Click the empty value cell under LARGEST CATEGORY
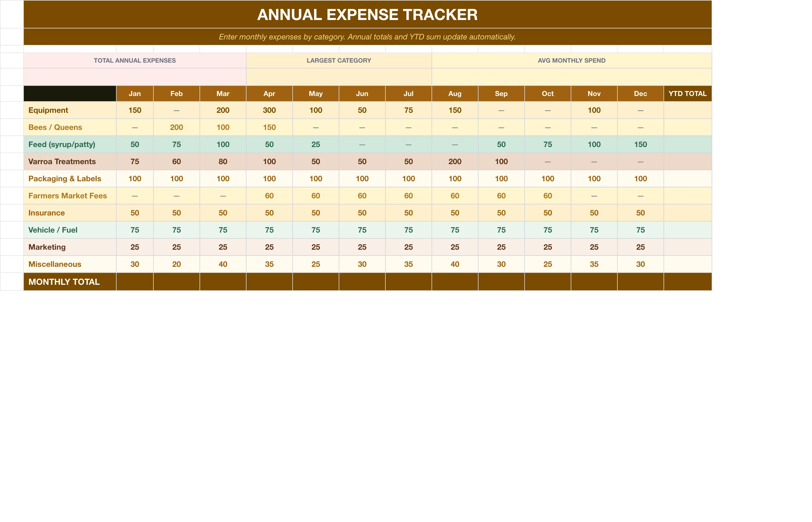 pyautogui.click(x=338, y=77)
